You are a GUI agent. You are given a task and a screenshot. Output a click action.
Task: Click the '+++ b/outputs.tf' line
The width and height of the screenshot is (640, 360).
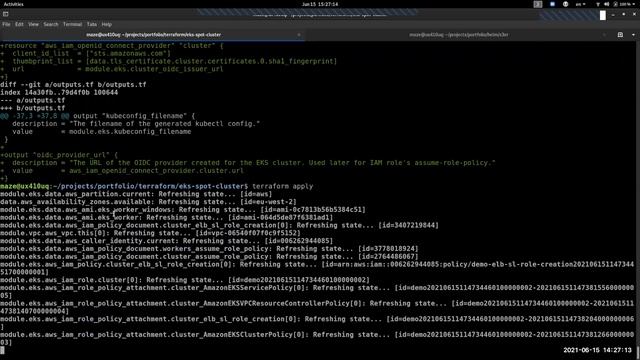pyautogui.click(x=33, y=108)
